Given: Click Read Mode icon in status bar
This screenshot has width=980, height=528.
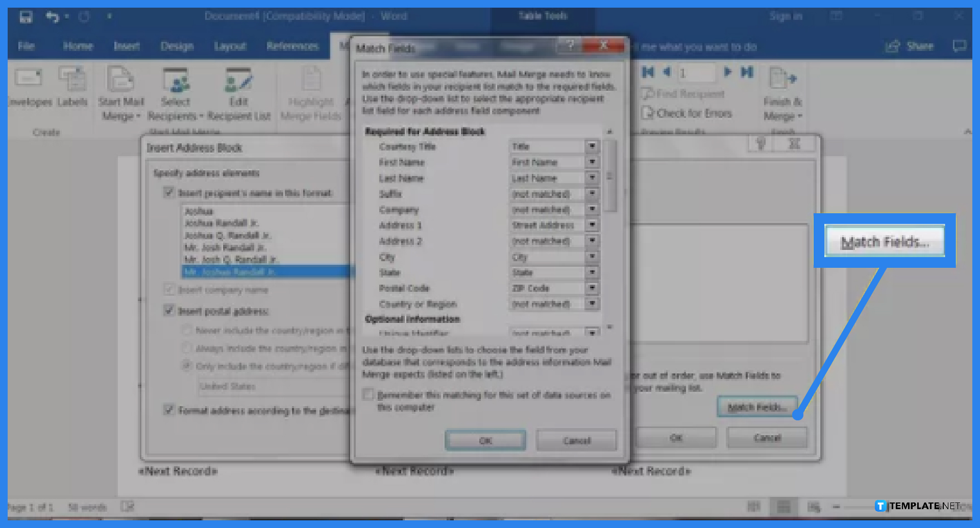Looking at the screenshot, I should pyautogui.click(x=753, y=507).
